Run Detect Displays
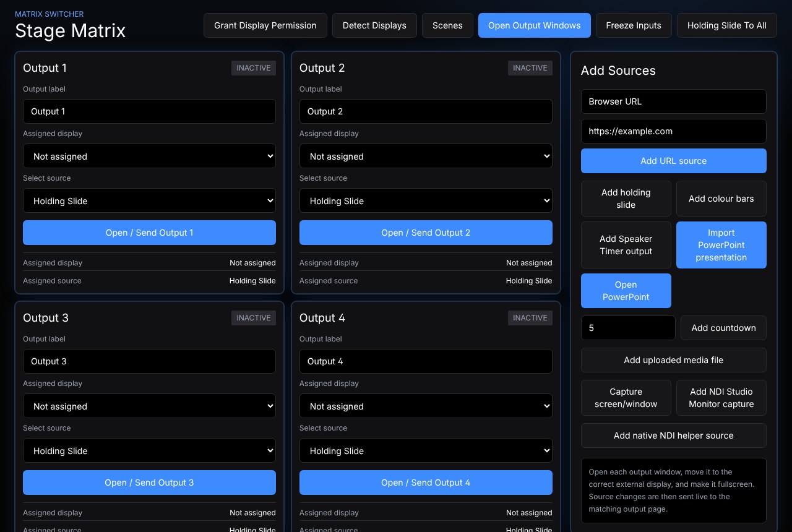Image resolution: width=792 pixels, height=532 pixels. tap(374, 25)
